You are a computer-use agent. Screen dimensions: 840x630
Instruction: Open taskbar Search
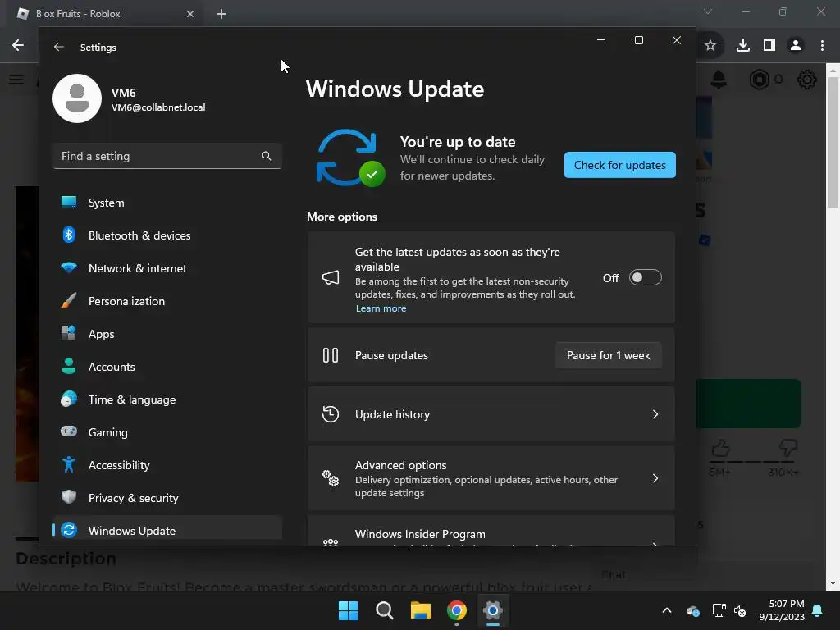[385, 610]
